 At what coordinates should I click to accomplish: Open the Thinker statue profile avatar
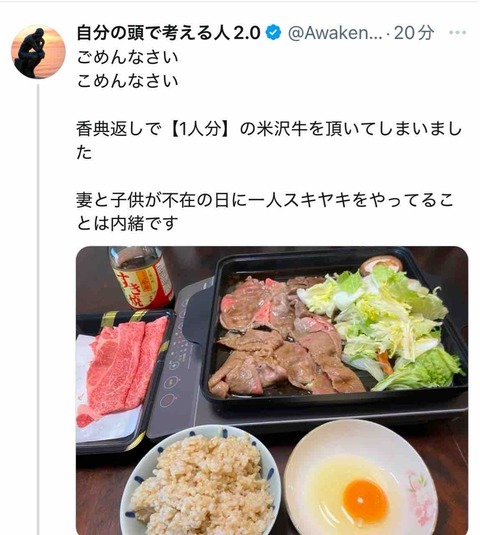point(38,52)
